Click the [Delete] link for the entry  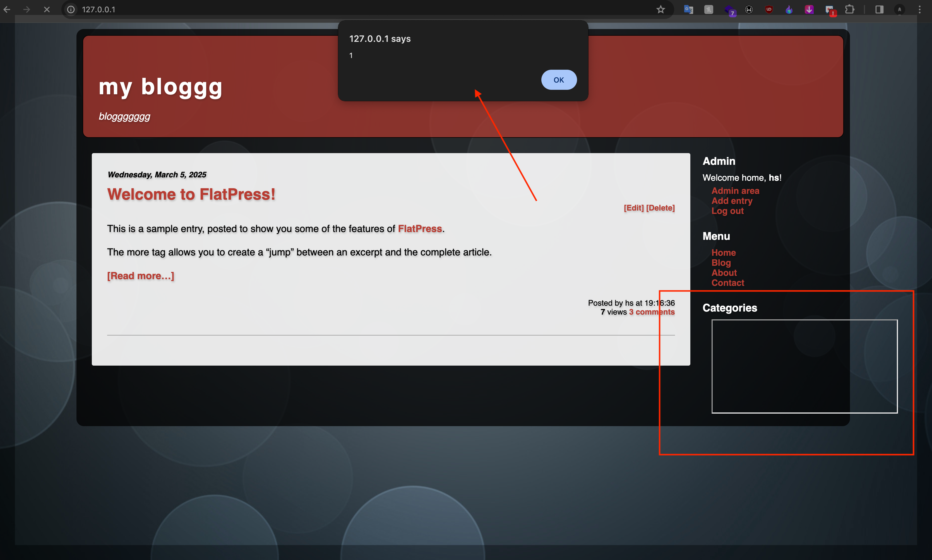[x=660, y=208]
